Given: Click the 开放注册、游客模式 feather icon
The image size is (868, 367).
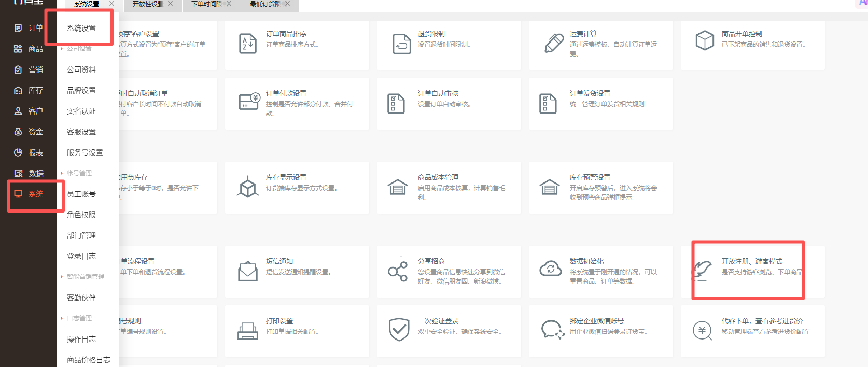Looking at the screenshot, I should [702, 271].
